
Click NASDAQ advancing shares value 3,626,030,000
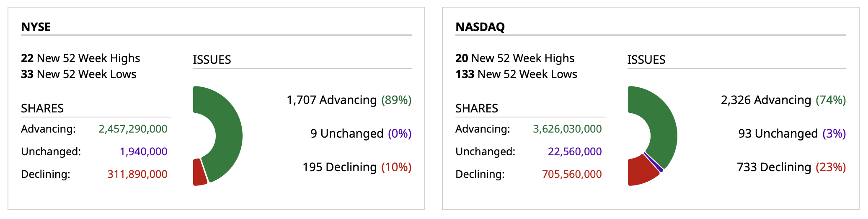pyautogui.click(x=567, y=129)
